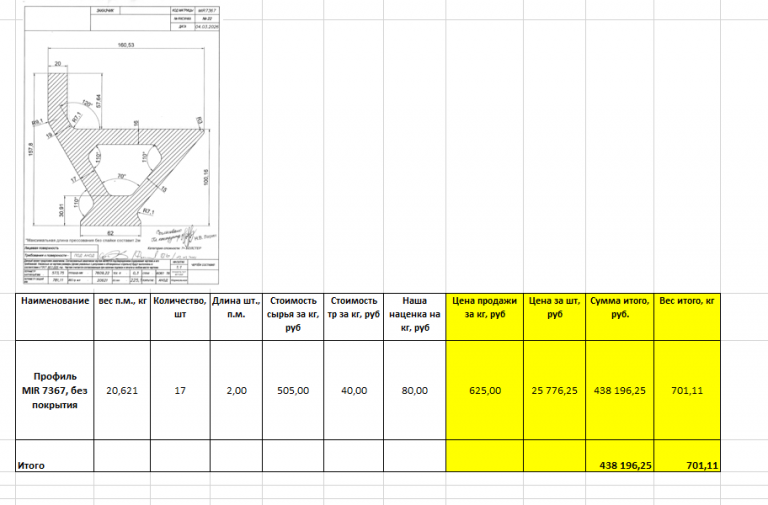This screenshot has width=768, height=505.
Task: Select the 'Профиль MIR 7367, без покрытия' cell
Action: (x=55, y=390)
